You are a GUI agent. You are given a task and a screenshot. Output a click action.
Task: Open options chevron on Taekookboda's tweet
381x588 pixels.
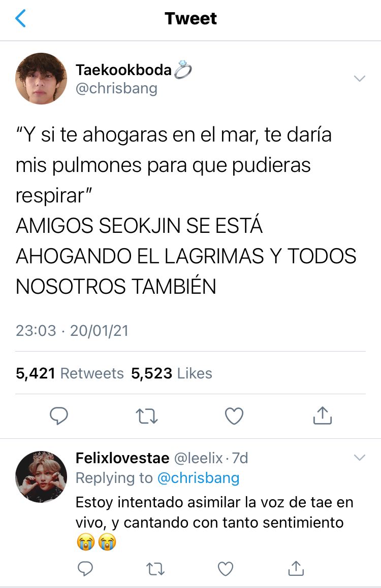(360, 78)
